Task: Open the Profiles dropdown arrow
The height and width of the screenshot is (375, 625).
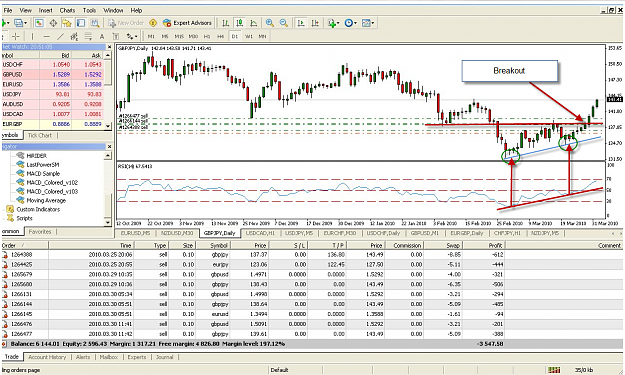Action: (x=25, y=23)
